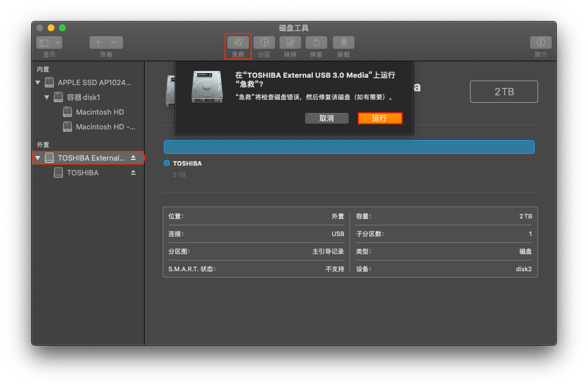Eject the TOSHIBA volume
This screenshot has height=387, width=588.
(133, 173)
